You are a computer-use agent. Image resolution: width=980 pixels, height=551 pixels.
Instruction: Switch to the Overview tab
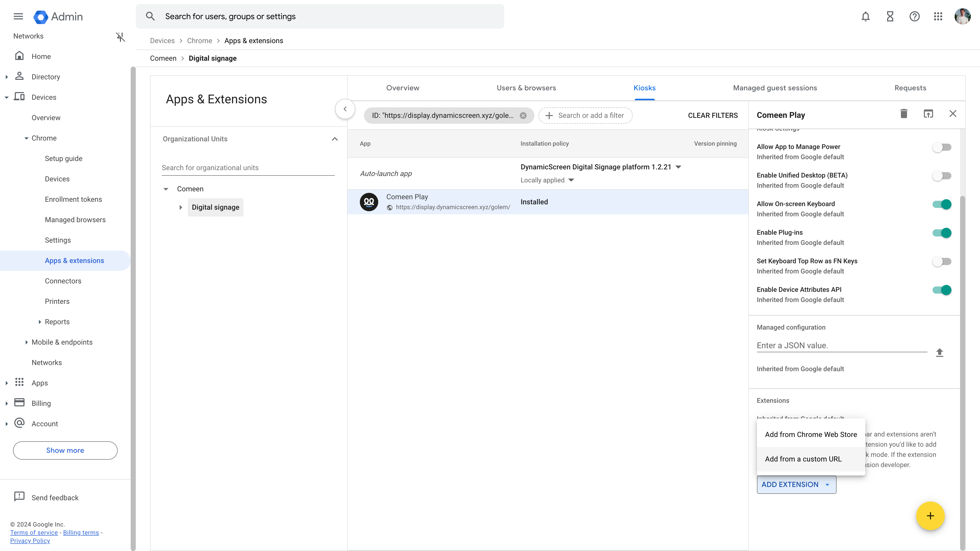pyautogui.click(x=402, y=88)
